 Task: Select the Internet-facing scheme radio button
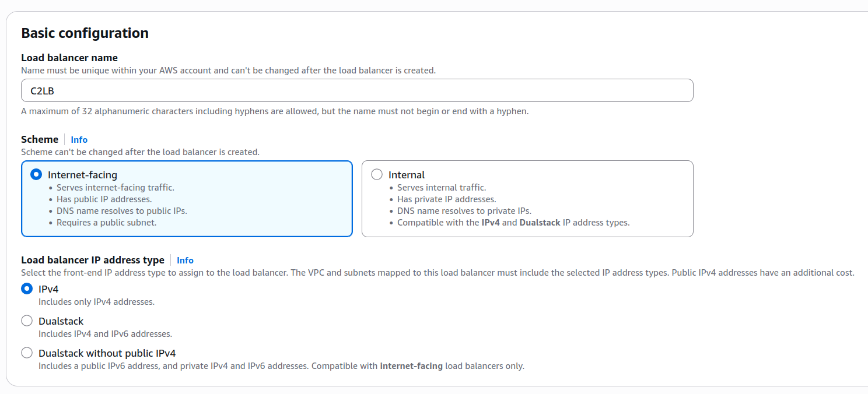click(x=36, y=175)
